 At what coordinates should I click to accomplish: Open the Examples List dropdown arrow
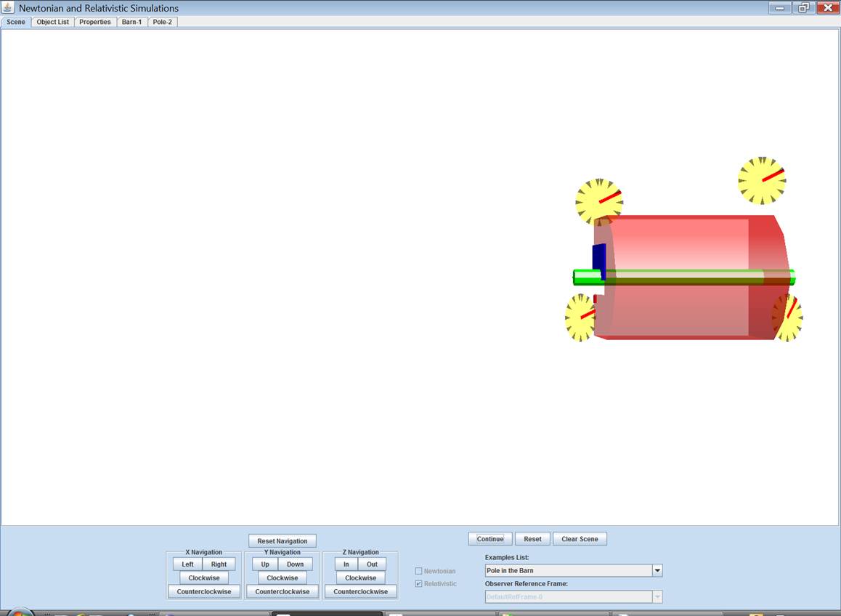(x=657, y=571)
